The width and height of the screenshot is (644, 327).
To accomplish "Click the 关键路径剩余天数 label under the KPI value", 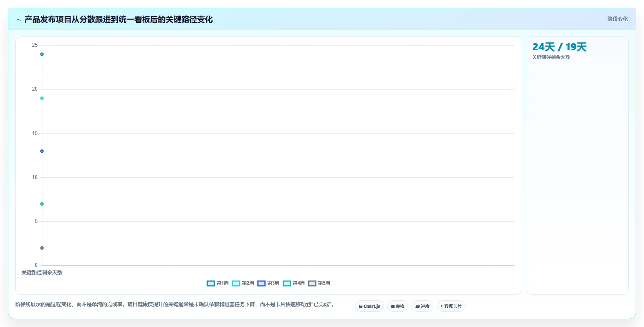I will tap(551, 57).
